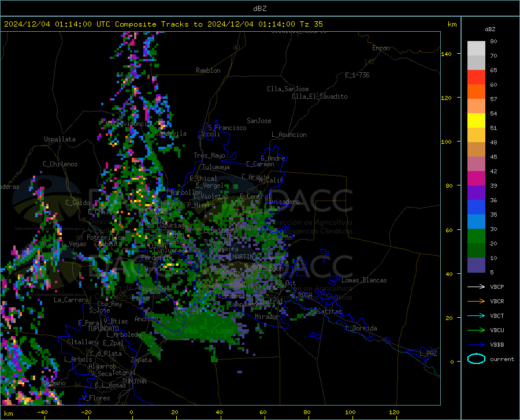520x420 pixels.
Task: Select the red 60 dBZ color swatch
Action: [x=476, y=77]
